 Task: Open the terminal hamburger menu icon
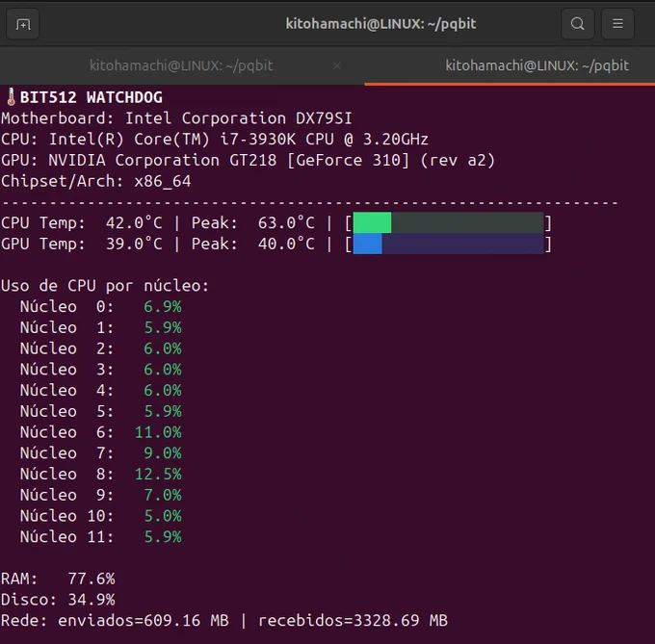click(617, 24)
